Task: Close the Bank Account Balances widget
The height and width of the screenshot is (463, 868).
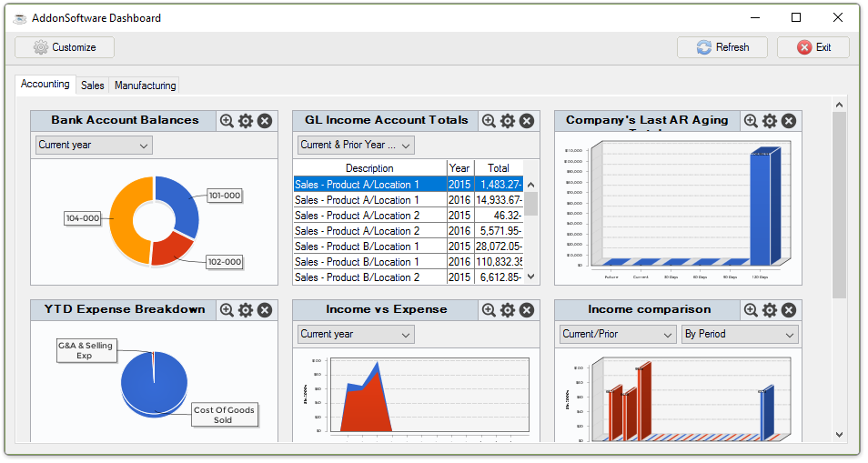Action: tap(264, 121)
